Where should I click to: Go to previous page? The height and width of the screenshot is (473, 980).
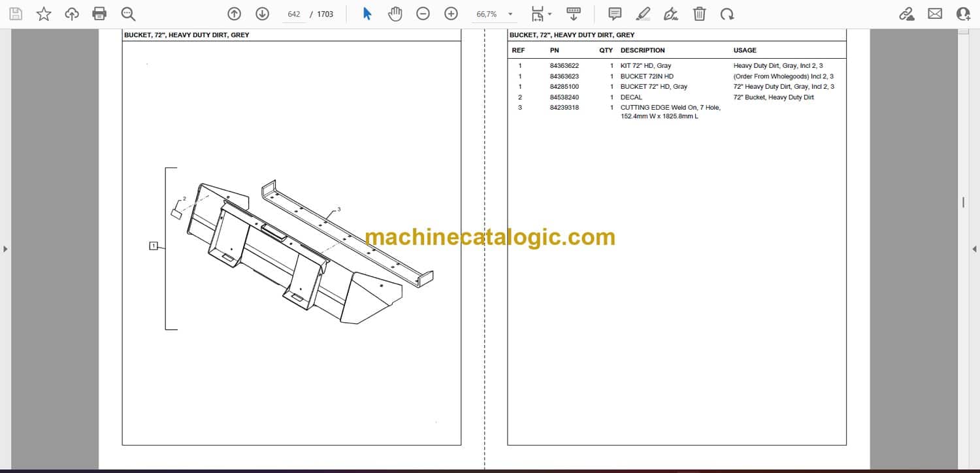point(234,14)
